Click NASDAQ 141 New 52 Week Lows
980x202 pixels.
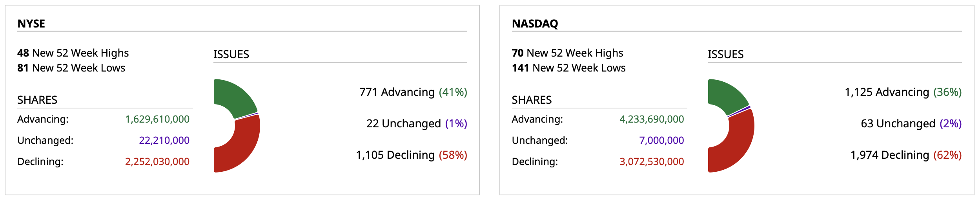568,68
